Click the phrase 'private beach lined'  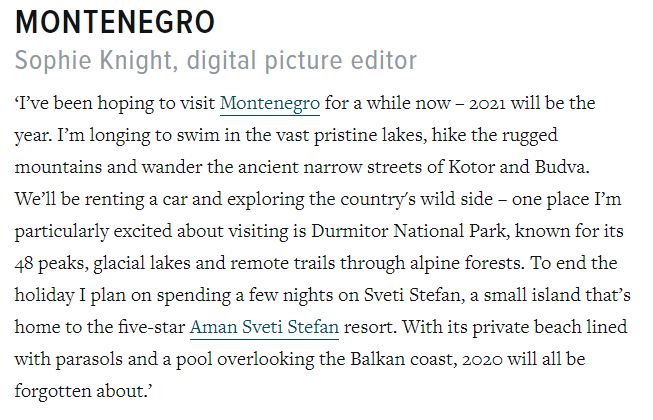pyautogui.click(x=549, y=327)
